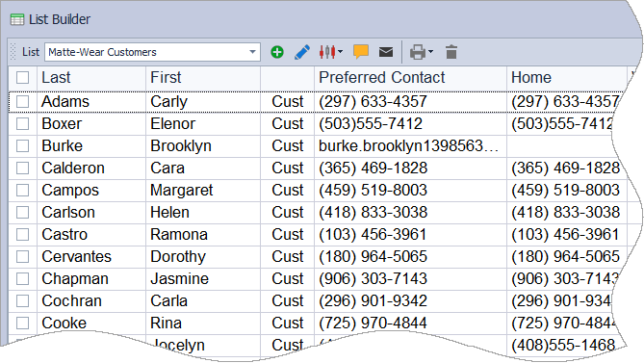Viewport: 644px width, 363px height.
Task: Click the email envelope icon
Action: (386, 52)
